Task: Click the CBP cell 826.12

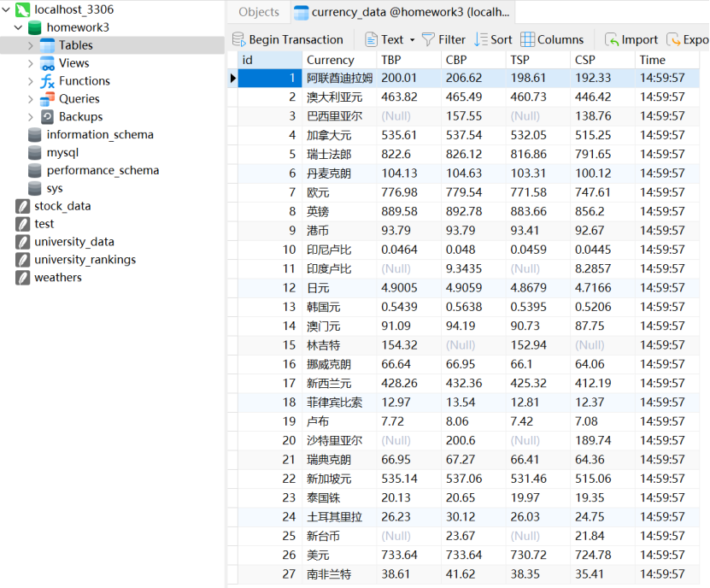Action: 473,154
